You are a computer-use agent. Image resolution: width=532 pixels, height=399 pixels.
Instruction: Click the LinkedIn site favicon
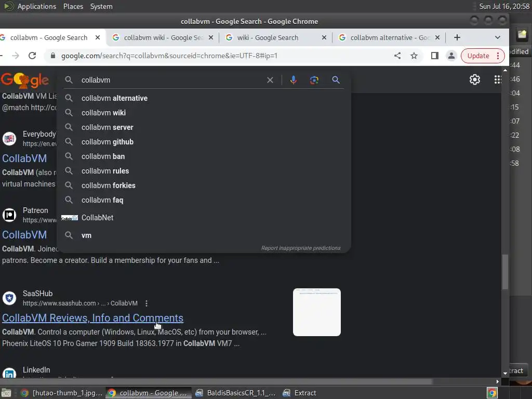tap(9, 373)
